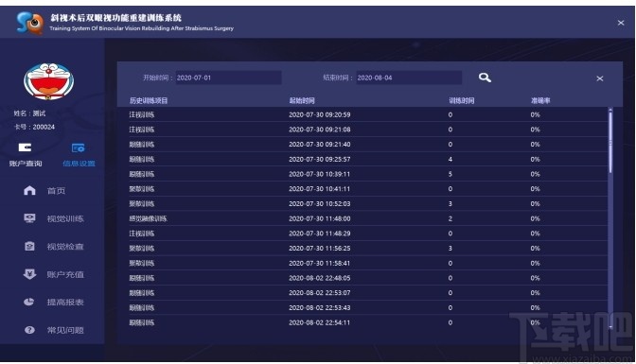Screen dimensions: 636x364
Task: Click the application logo in title bar
Action: (30, 23)
